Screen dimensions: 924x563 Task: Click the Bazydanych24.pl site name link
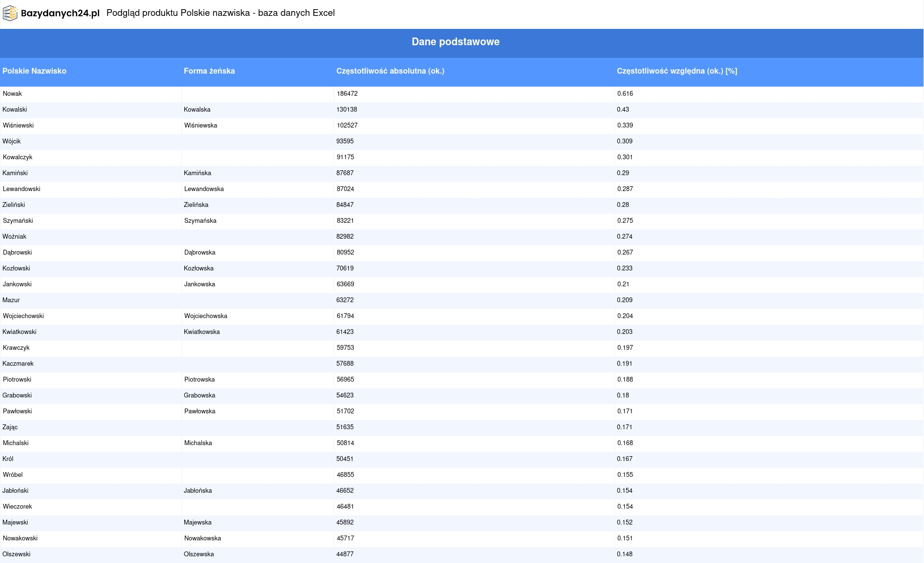(x=60, y=13)
